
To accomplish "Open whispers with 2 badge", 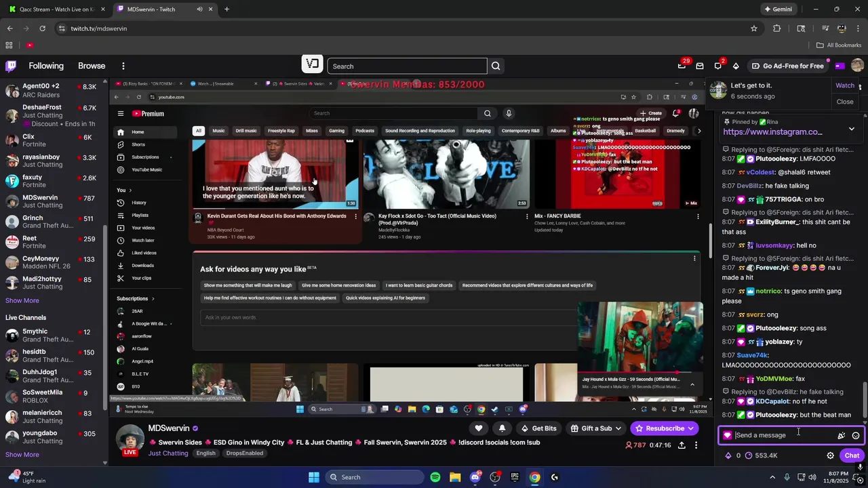I will [718, 66].
